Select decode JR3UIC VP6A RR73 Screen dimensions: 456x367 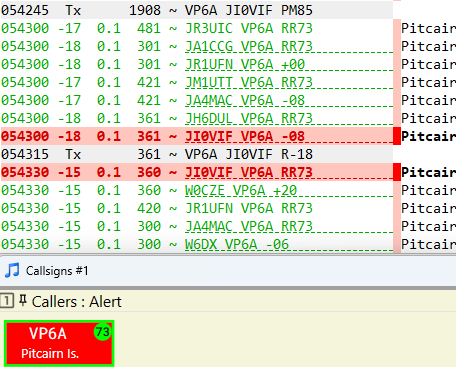tap(196, 28)
